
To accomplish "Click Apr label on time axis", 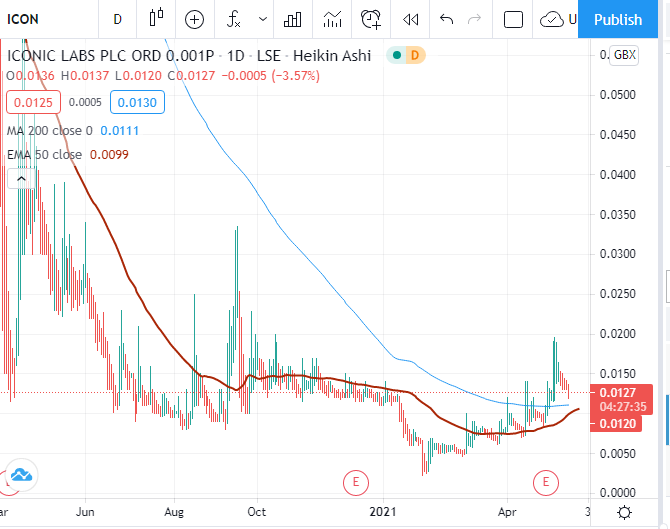I will tap(507, 512).
